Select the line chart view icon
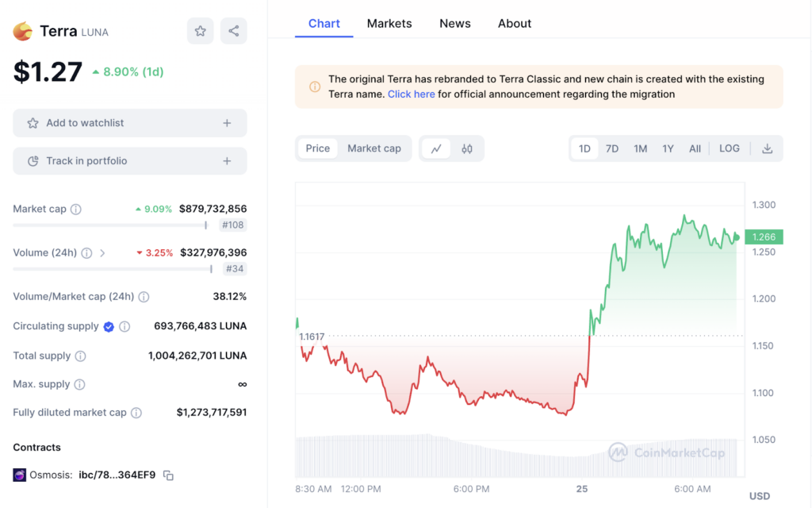 pos(436,148)
